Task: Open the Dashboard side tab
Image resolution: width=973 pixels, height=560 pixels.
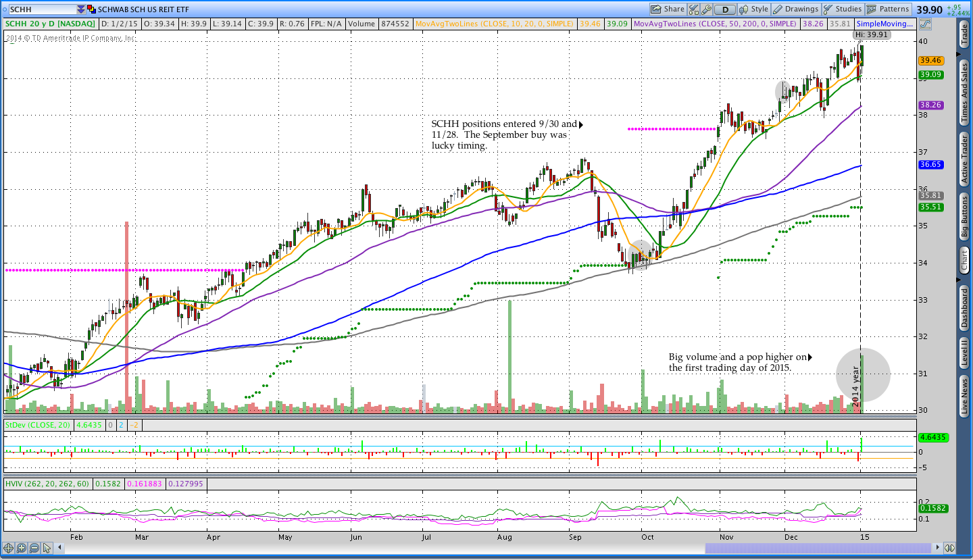Action: click(x=964, y=308)
